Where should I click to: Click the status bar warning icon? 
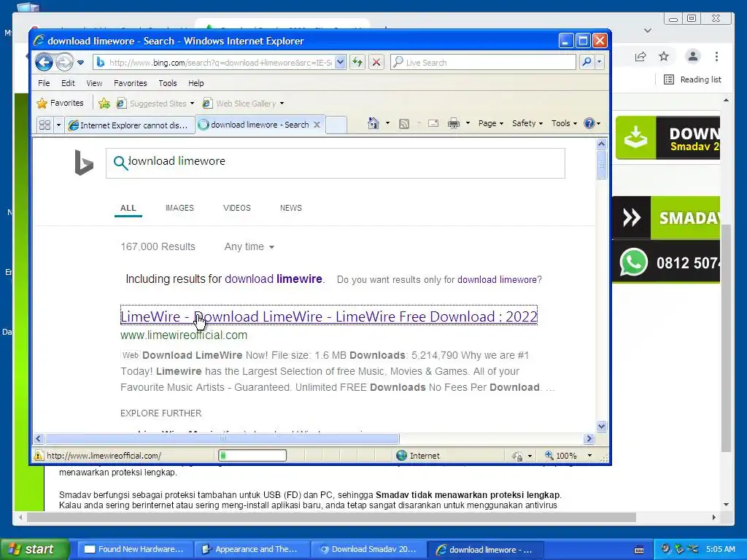tap(39, 455)
